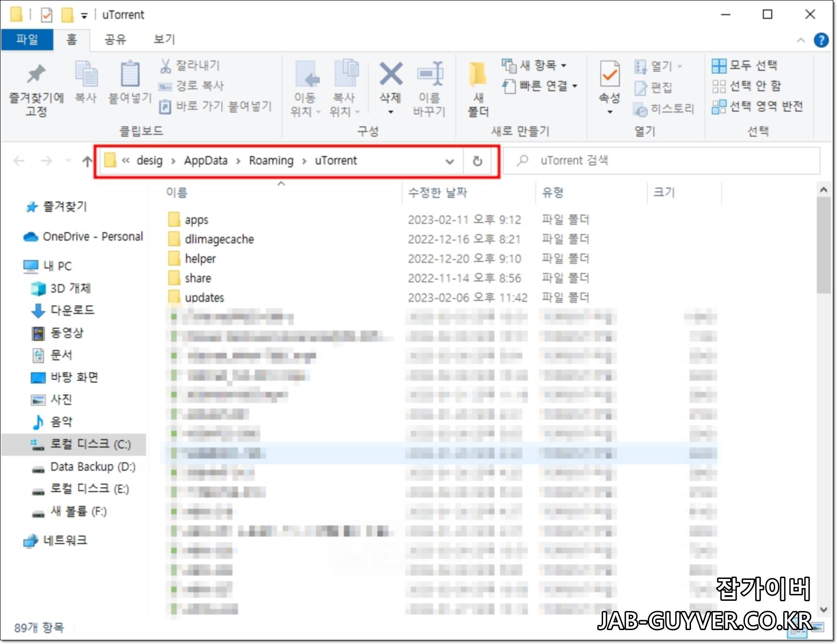Open the File (파일) menu tab
Screen dimensions: 837x644
[27, 39]
